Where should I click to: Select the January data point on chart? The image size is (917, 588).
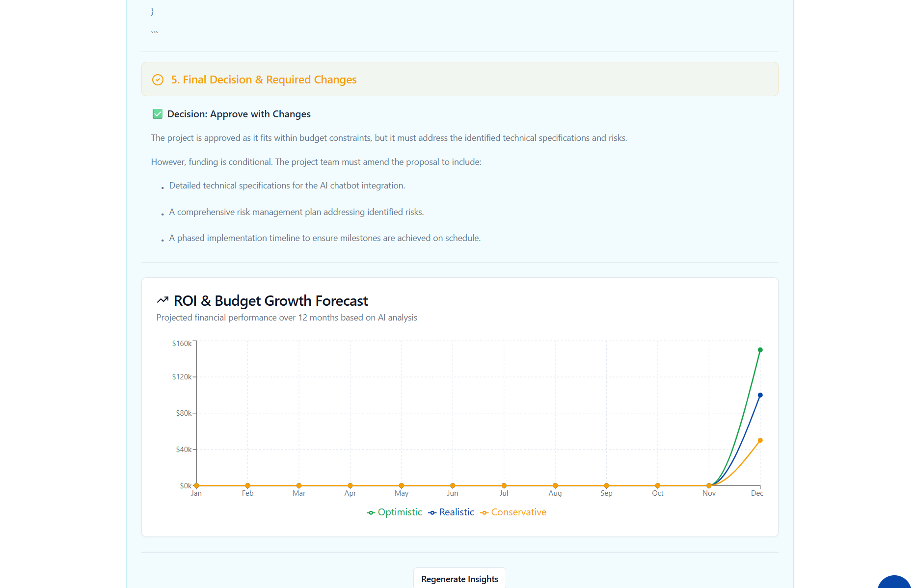click(x=196, y=485)
